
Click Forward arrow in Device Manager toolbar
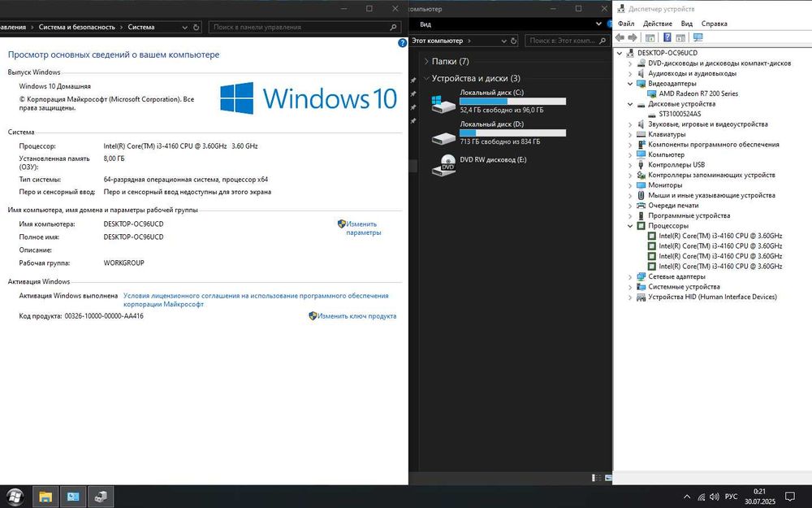pos(633,37)
